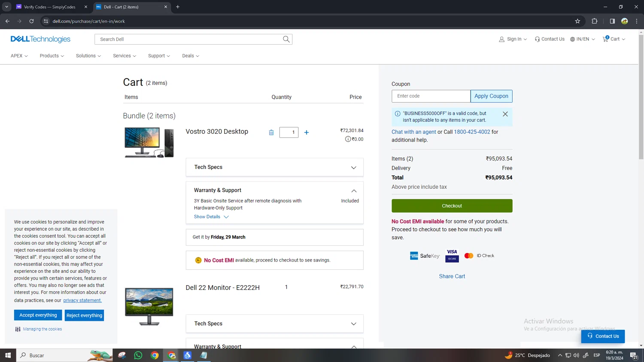Open the APEX menu
The image size is (644, 362).
[x=19, y=56]
